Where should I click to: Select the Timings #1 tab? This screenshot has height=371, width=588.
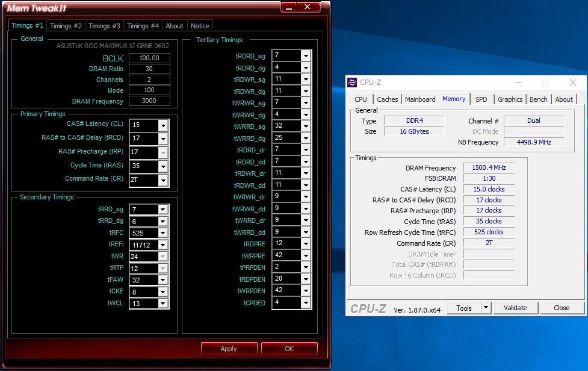[x=27, y=25]
